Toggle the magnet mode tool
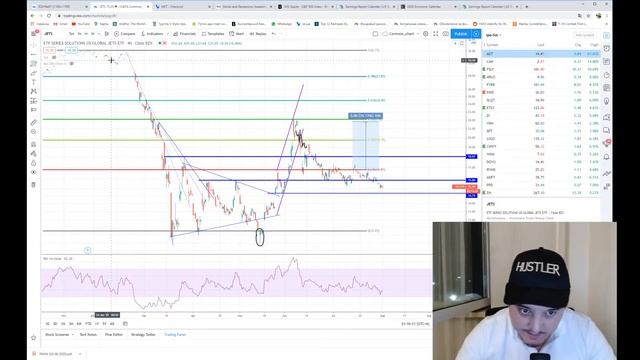Image resolution: width=640 pixels, height=360 pixels. click(33, 144)
